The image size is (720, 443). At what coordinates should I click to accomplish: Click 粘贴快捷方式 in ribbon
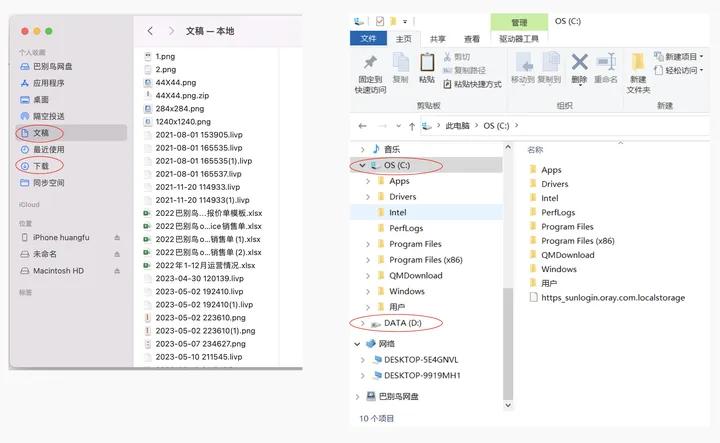click(472, 84)
